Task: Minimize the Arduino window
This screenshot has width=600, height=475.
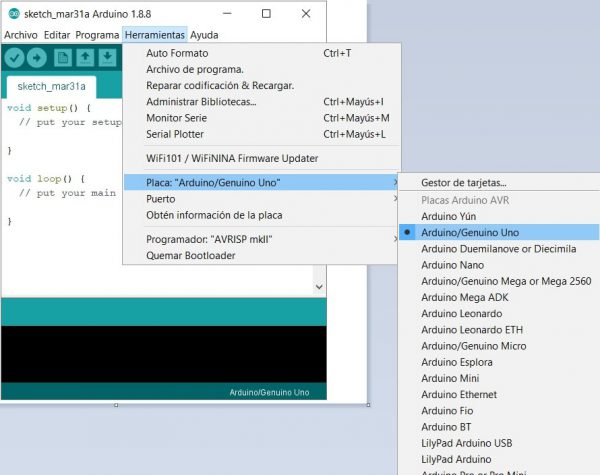Action: point(227,14)
